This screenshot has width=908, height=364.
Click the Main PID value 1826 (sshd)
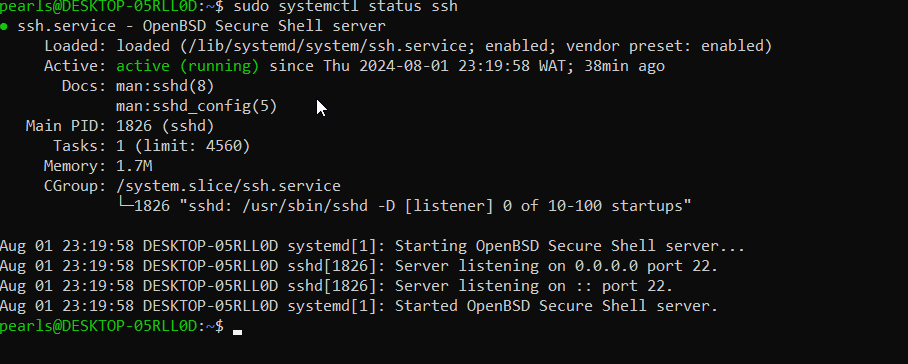pos(165,126)
